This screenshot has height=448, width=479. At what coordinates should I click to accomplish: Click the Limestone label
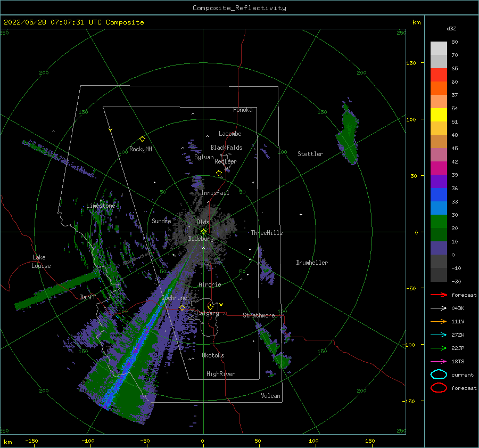101,206
